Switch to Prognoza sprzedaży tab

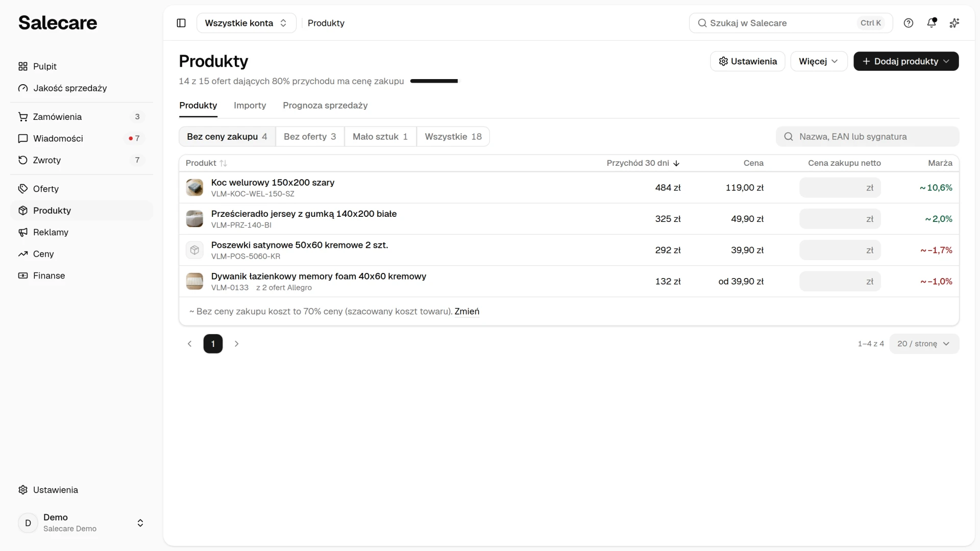(x=325, y=106)
